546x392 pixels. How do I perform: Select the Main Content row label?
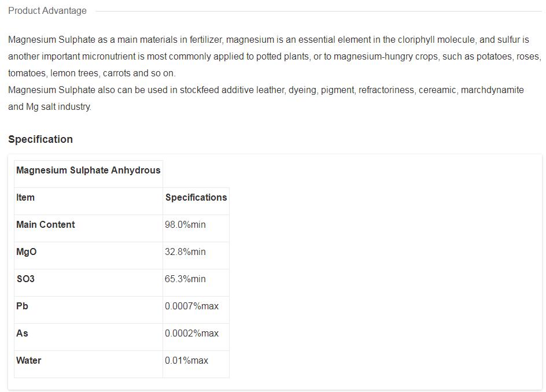click(46, 225)
